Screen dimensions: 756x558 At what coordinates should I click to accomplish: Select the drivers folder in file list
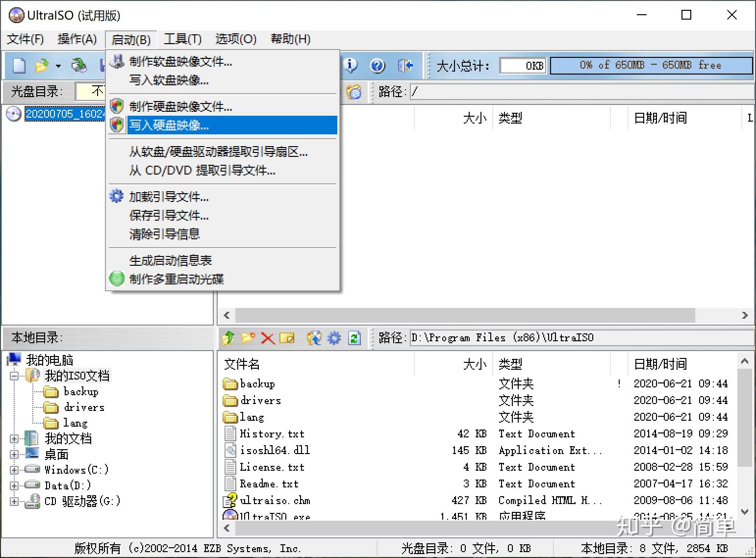pos(261,400)
